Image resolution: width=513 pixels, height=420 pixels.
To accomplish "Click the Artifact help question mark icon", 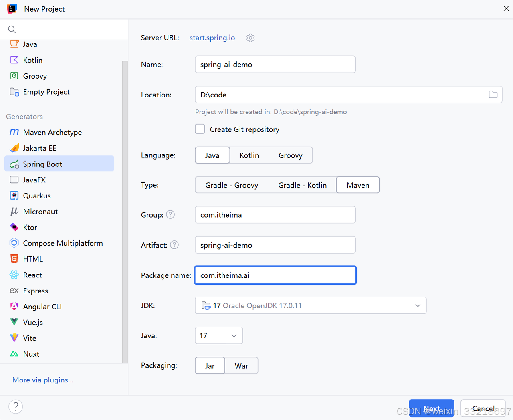I will [174, 245].
